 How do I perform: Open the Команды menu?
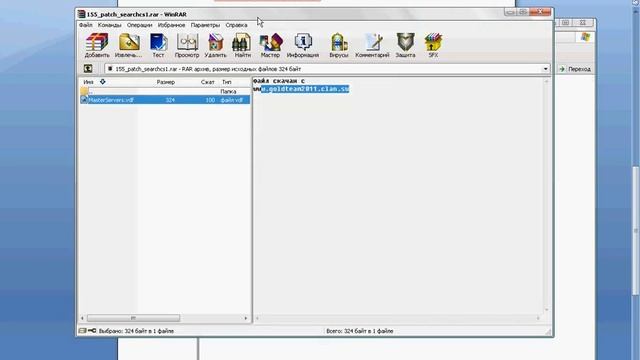point(109,25)
